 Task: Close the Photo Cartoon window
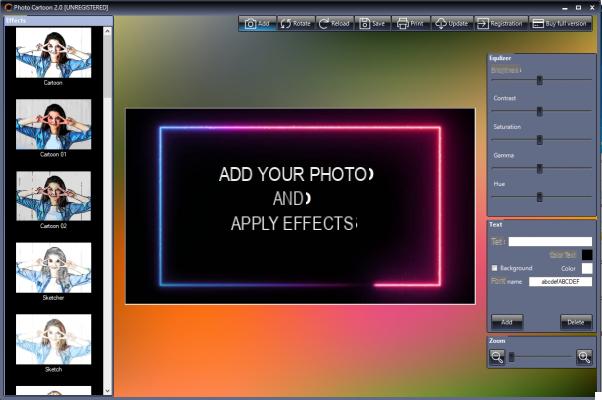pyautogui.click(x=592, y=8)
